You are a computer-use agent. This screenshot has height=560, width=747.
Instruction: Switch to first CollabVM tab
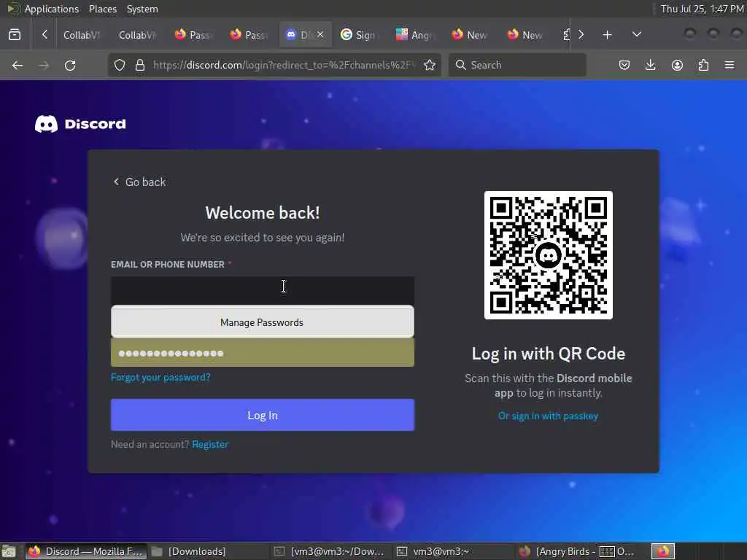click(81, 35)
